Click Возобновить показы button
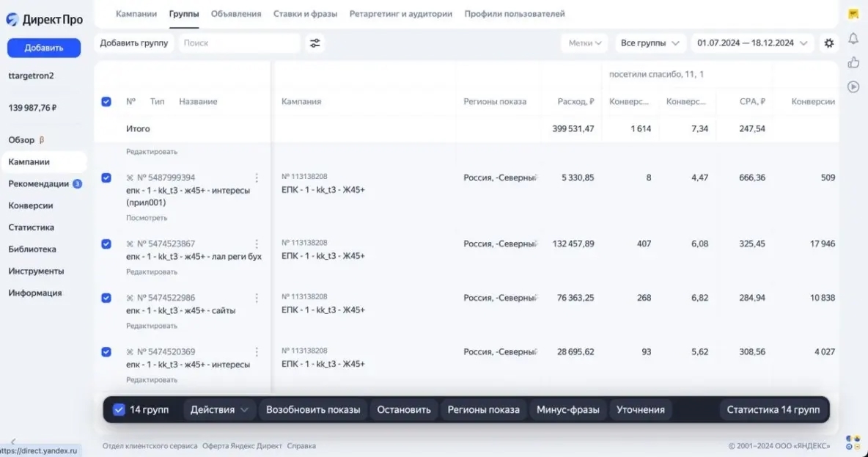 313,410
